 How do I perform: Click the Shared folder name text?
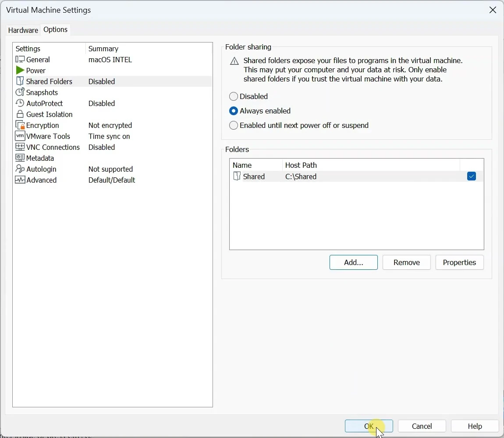pos(254,177)
